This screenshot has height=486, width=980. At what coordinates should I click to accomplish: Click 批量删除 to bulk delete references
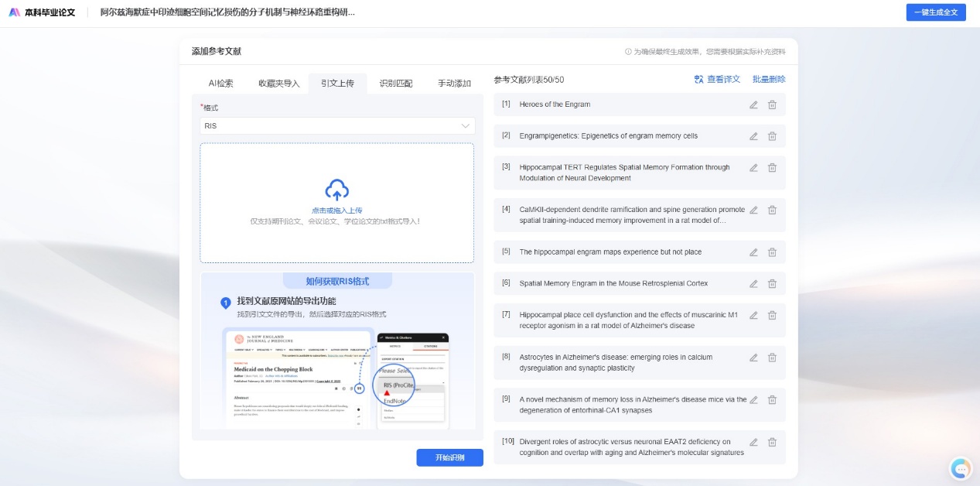pyautogui.click(x=769, y=79)
